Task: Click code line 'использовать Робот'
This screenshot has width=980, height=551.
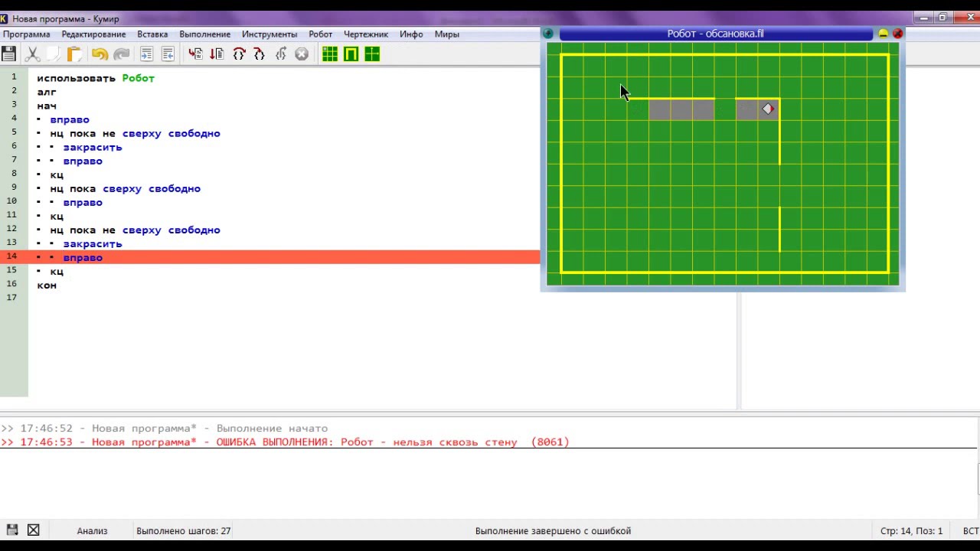Action: point(96,78)
